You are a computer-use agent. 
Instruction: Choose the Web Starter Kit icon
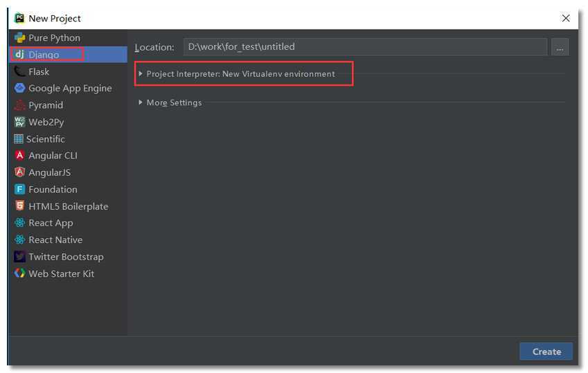19,273
